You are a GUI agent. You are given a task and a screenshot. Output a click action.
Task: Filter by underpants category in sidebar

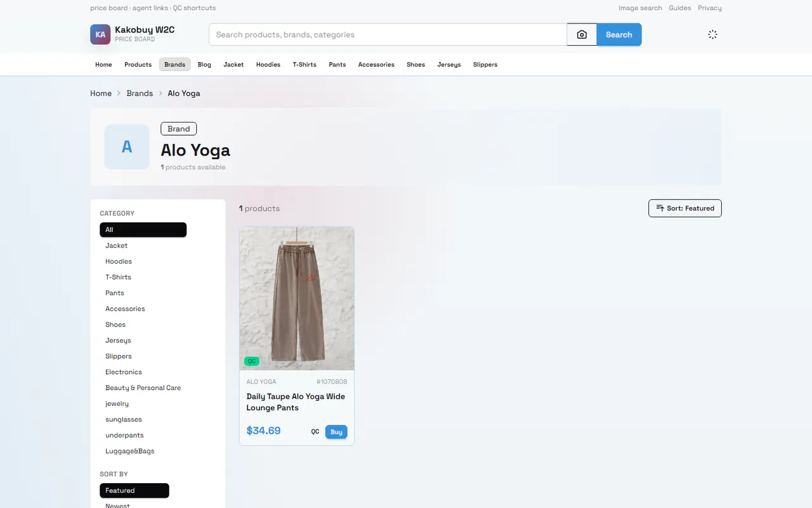click(x=143, y=436)
